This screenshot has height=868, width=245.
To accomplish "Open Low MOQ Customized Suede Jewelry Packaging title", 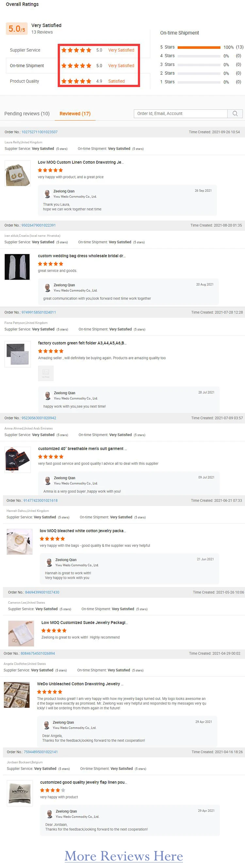I will 85,623.
